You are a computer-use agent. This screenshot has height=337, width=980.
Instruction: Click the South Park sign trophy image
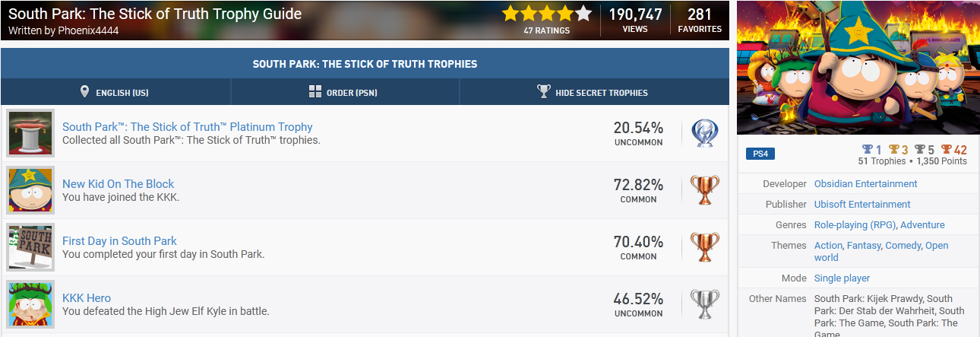click(30, 247)
